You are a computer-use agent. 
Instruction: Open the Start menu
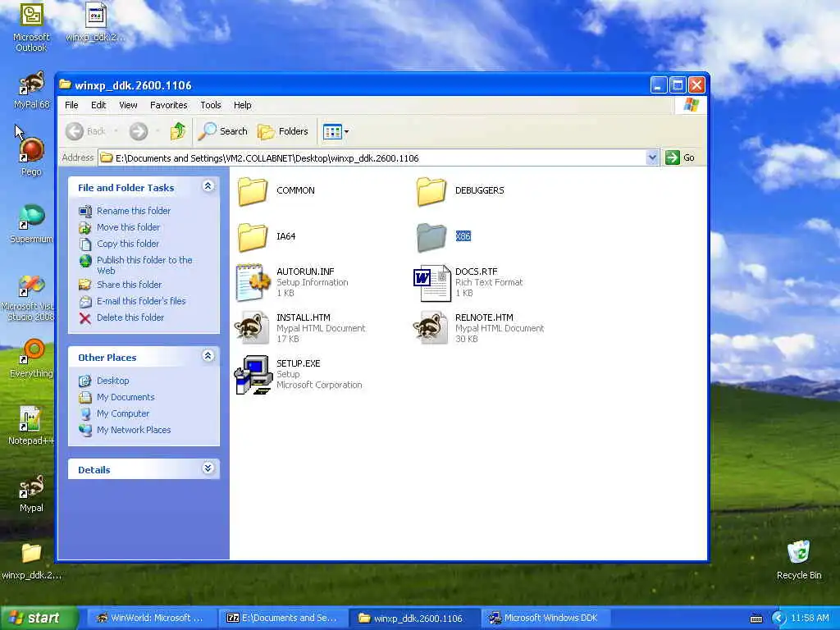38,618
